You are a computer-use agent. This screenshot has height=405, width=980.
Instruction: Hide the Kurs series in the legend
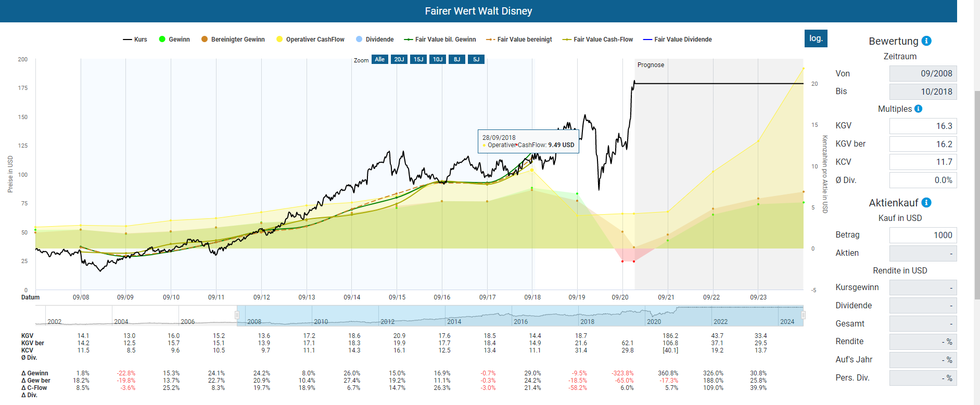pos(135,40)
